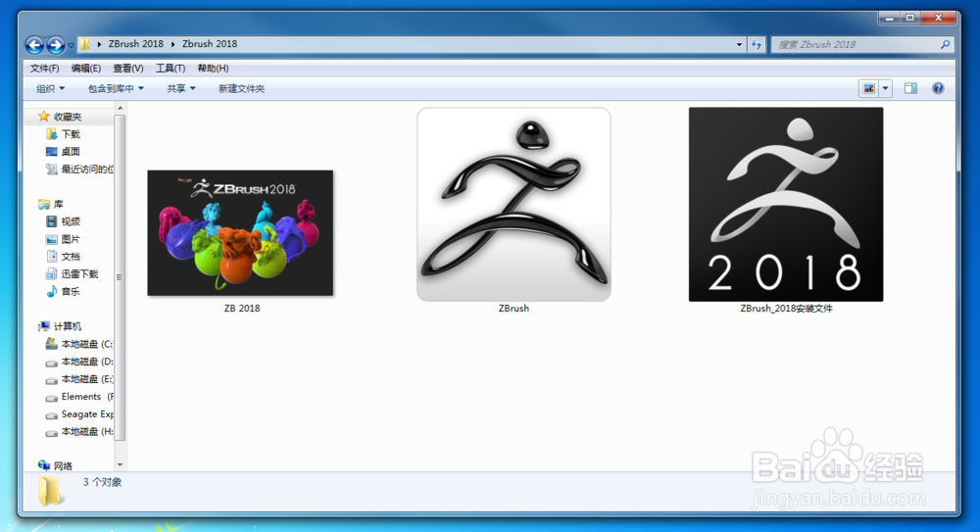Click the Forward navigation arrow
This screenshot has width=980, height=532.
click(56, 44)
